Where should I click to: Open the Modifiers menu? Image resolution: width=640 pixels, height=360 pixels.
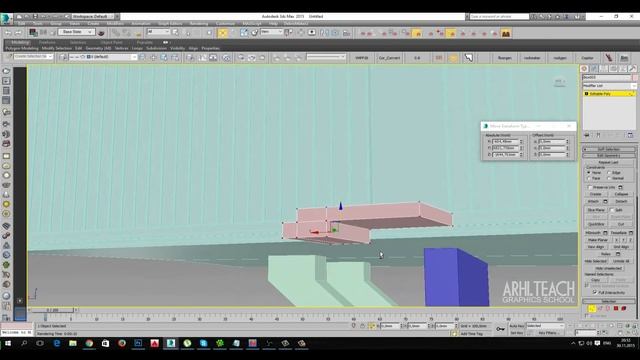(x=115, y=24)
